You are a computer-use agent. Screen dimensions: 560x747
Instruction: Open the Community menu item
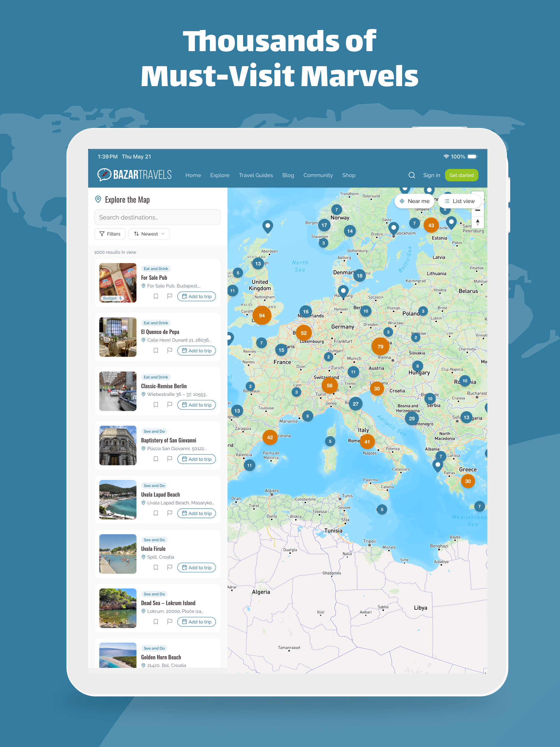pyautogui.click(x=318, y=175)
